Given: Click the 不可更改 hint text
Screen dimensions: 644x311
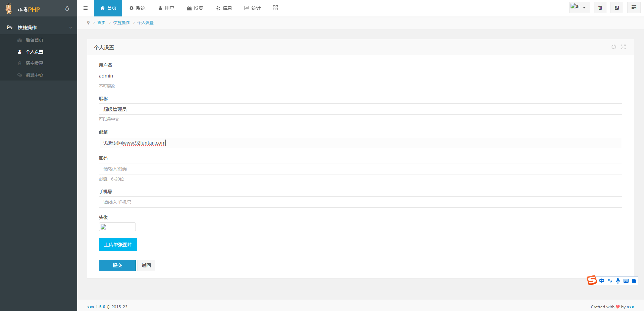Looking at the screenshot, I should pyautogui.click(x=107, y=86).
